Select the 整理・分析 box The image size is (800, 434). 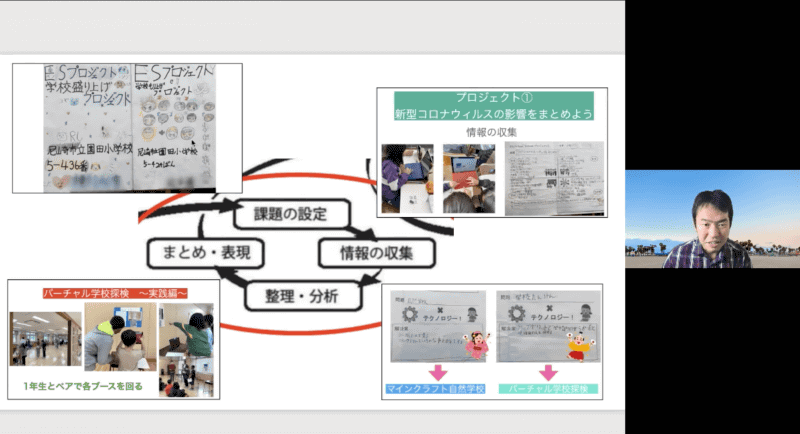click(x=303, y=296)
